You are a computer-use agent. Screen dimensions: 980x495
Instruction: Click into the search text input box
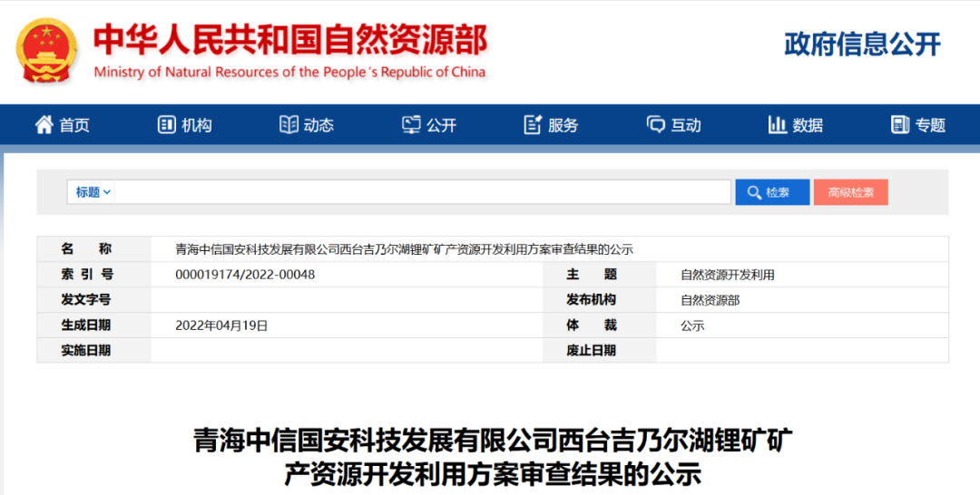[422, 192]
